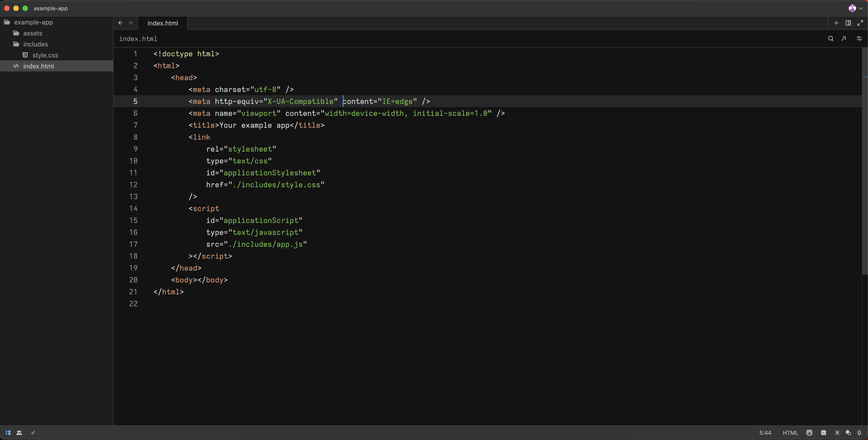
Task: Click the '></script>' closing line
Action: tap(210, 256)
